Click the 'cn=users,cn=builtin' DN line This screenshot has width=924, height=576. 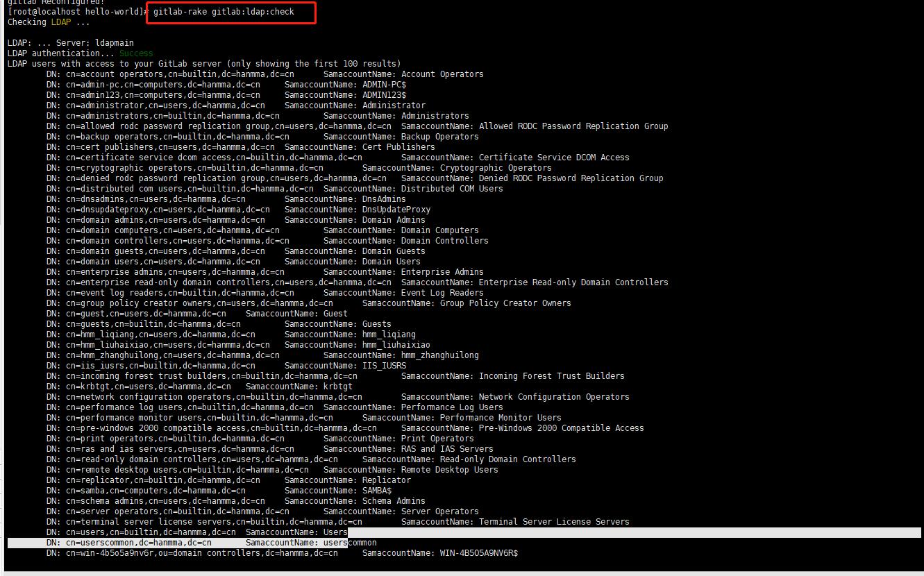point(151,532)
